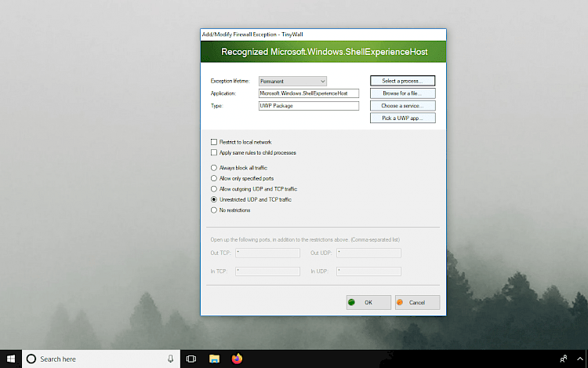This screenshot has height=368, width=588.
Task: Click the Choose a service button
Action: (402, 105)
